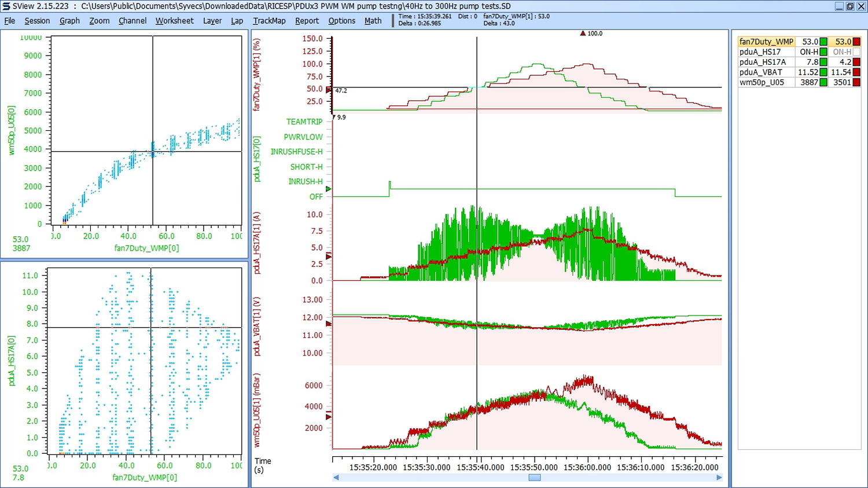Select the fan7Duty_WMP channel name

pos(766,42)
